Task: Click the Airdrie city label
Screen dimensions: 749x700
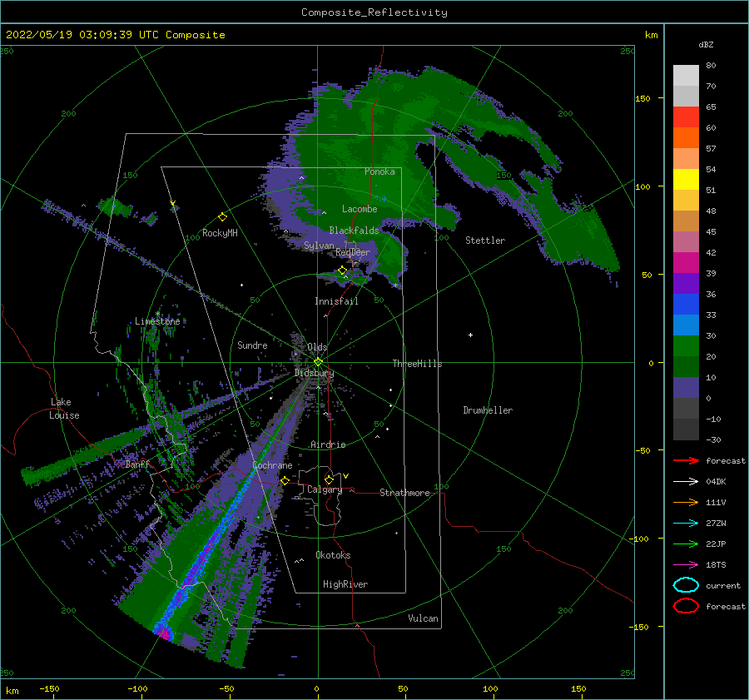Action: click(328, 444)
